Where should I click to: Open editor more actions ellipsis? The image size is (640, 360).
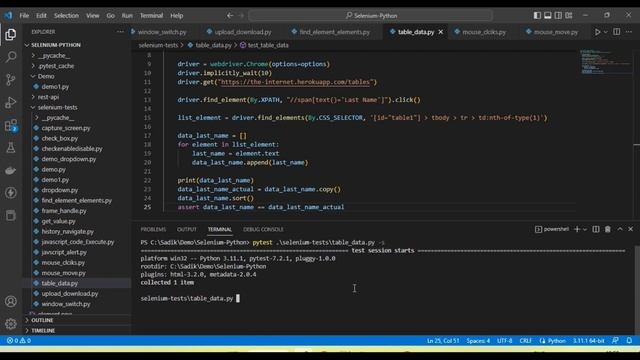coord(629,32)
